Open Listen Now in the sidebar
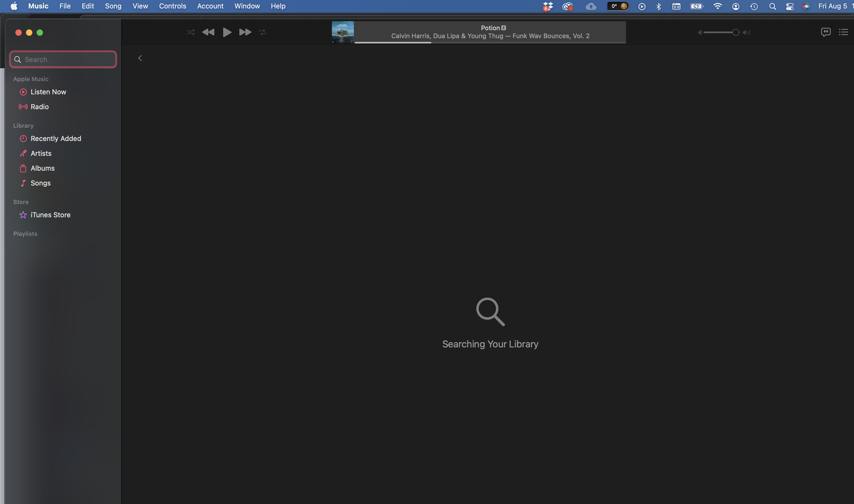The width and height of the screenshot is (854, 504). click(x=48, y=92)
